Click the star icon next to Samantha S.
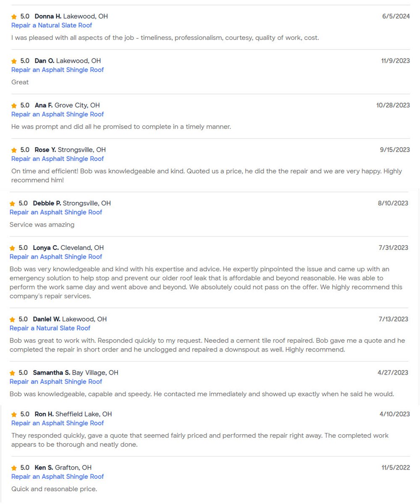 tap(12, 373)
